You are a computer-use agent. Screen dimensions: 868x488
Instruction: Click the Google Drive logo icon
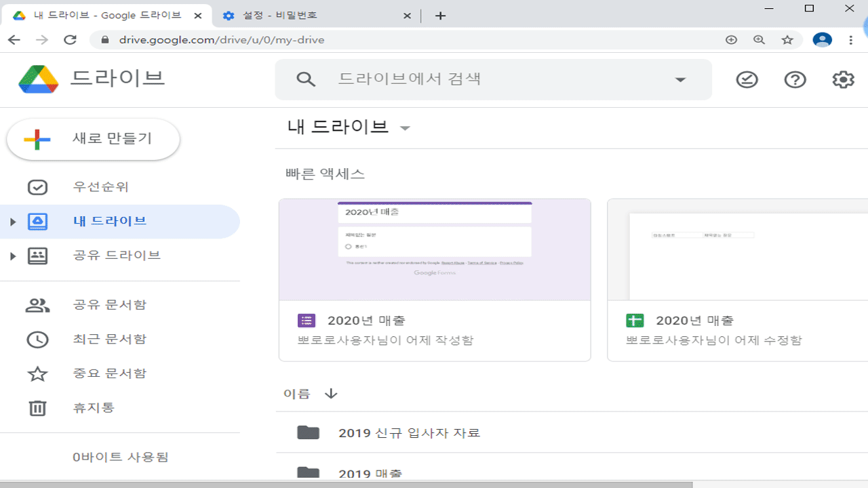click(x=39, y=79)
